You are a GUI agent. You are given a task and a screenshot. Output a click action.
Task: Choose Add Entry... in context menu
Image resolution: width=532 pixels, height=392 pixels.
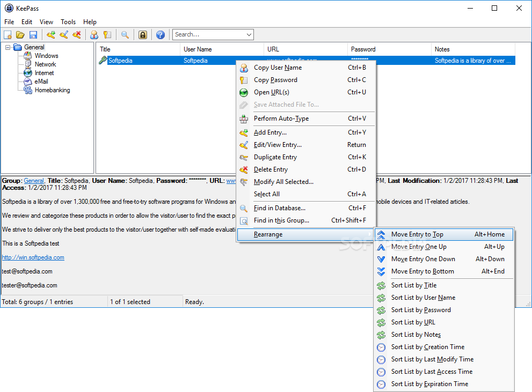[x=305, y=132]
